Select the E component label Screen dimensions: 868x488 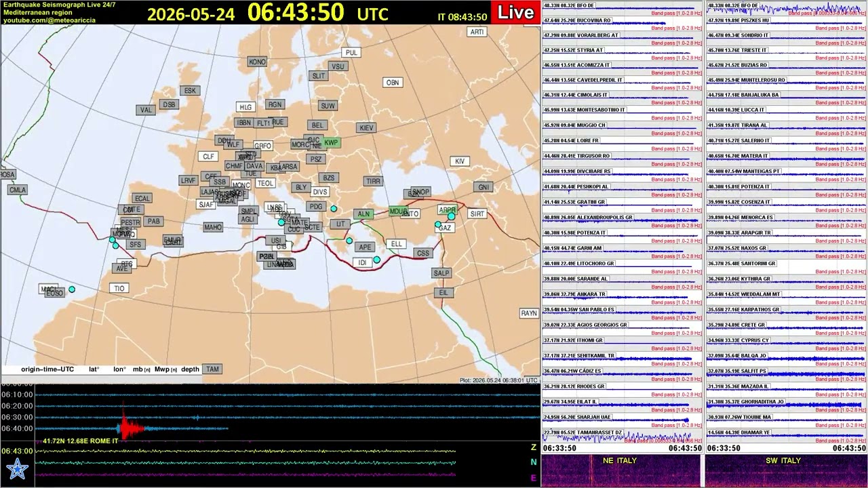534,478
